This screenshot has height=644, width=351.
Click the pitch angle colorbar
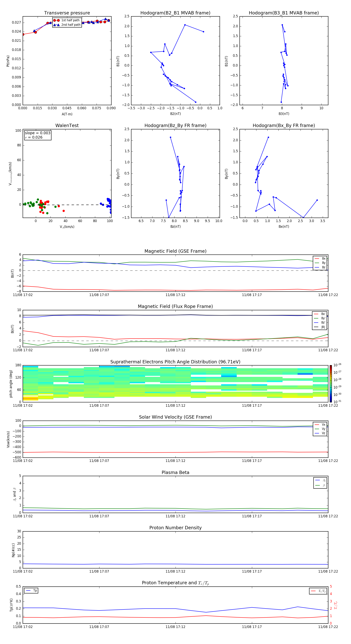pos(331,384)
